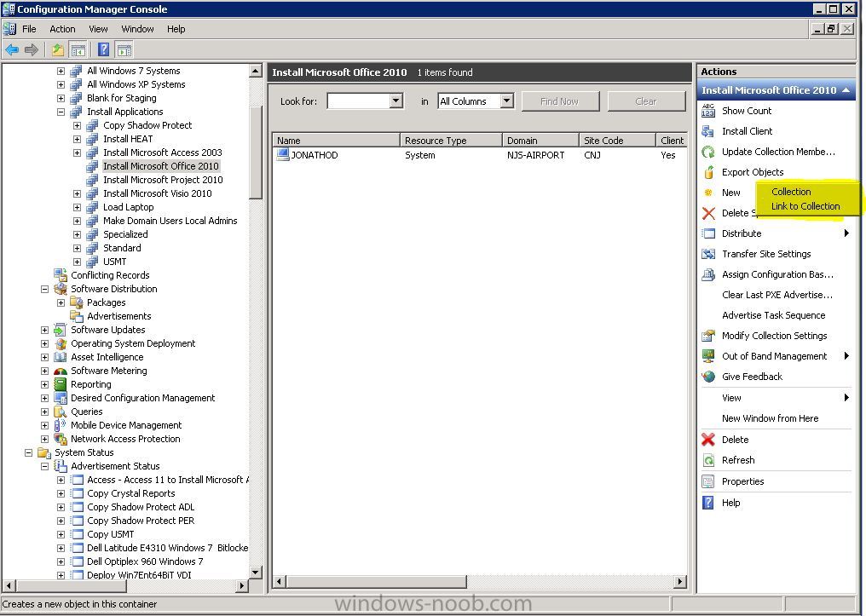
Task: Open the View menu in menu bar
Action: click(x=98, y=29)
